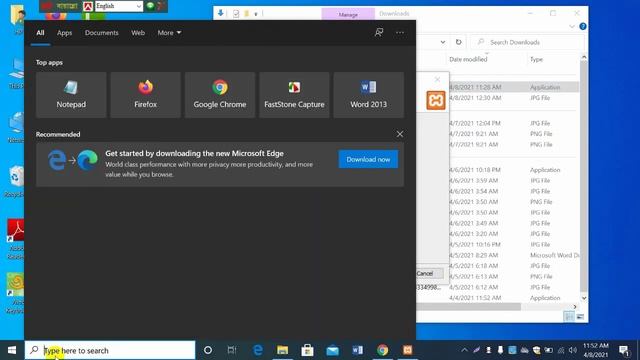
Task: Open Task View on the taskbar
Action: pos(232,350)
